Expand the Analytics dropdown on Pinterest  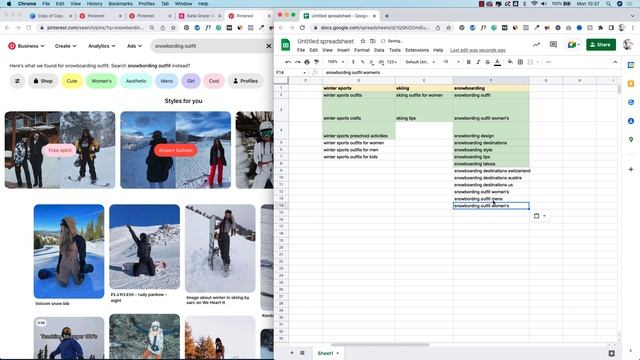102,46
